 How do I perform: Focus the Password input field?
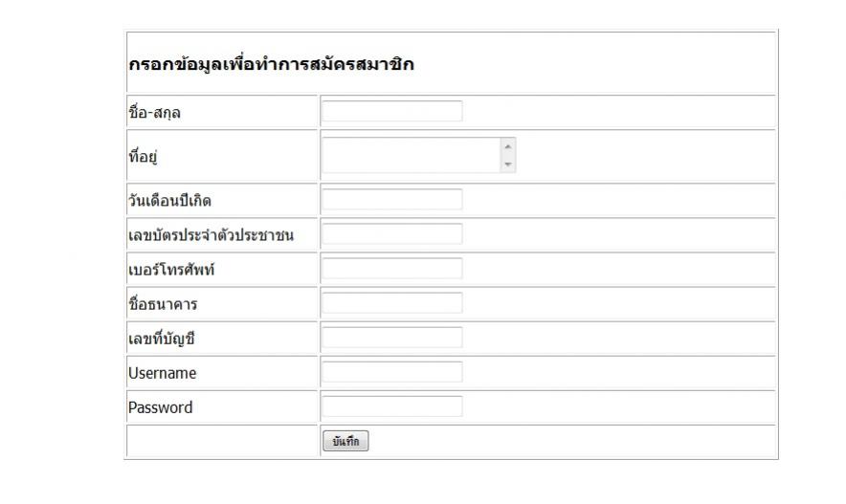[x=391, y=406]
